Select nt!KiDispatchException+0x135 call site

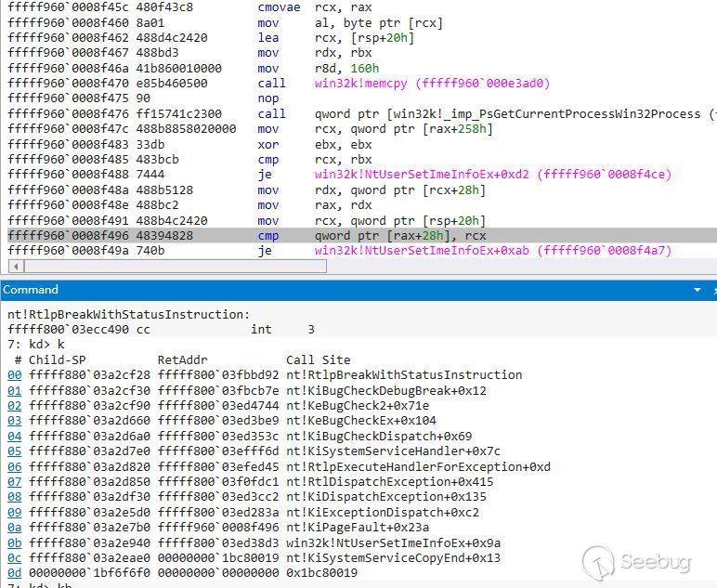click(386, 497)
